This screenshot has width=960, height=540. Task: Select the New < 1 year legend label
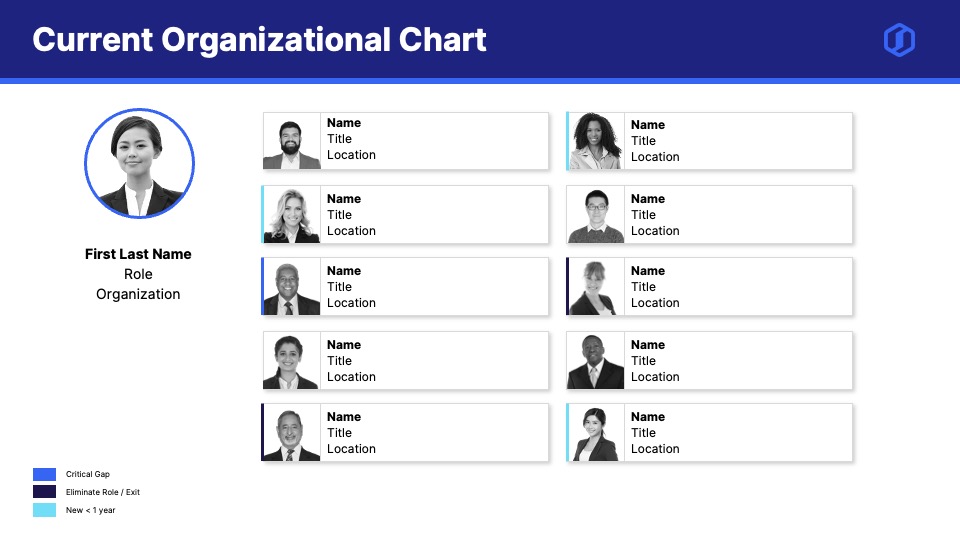click(x=91, y=510)
